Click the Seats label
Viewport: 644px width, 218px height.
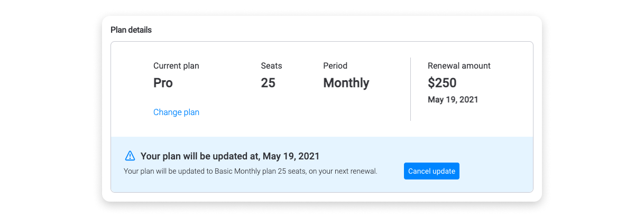point(271,66)
